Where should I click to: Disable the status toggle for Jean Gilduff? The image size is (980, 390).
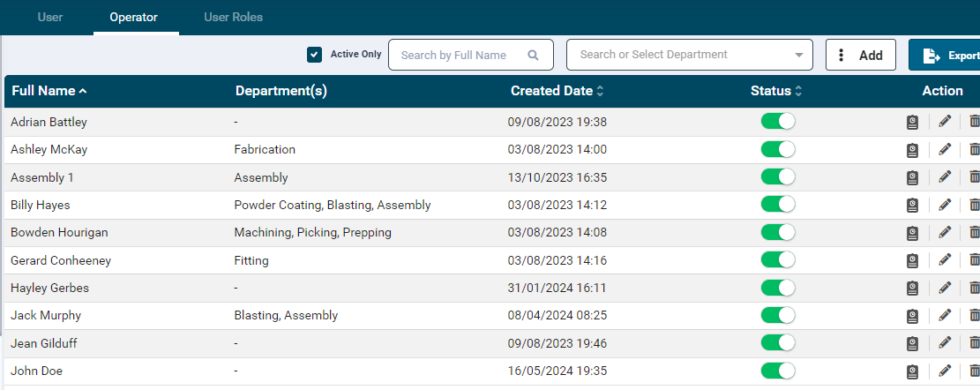click(x=778, y=343)
